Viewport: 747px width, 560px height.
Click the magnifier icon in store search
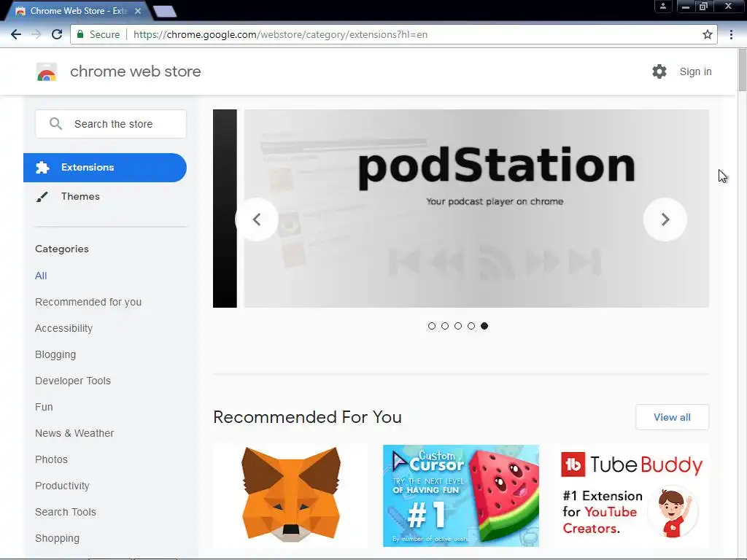click(x=55, y=124)
